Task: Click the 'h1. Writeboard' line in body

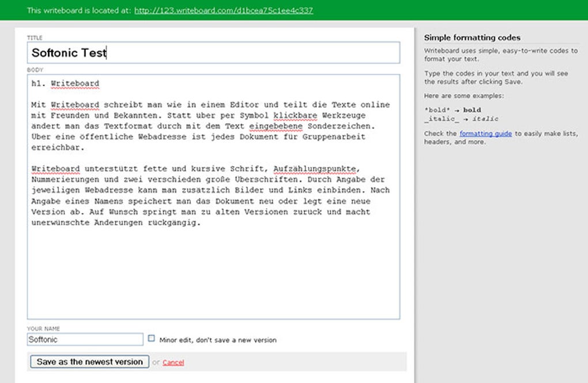Action: (65, 83)
